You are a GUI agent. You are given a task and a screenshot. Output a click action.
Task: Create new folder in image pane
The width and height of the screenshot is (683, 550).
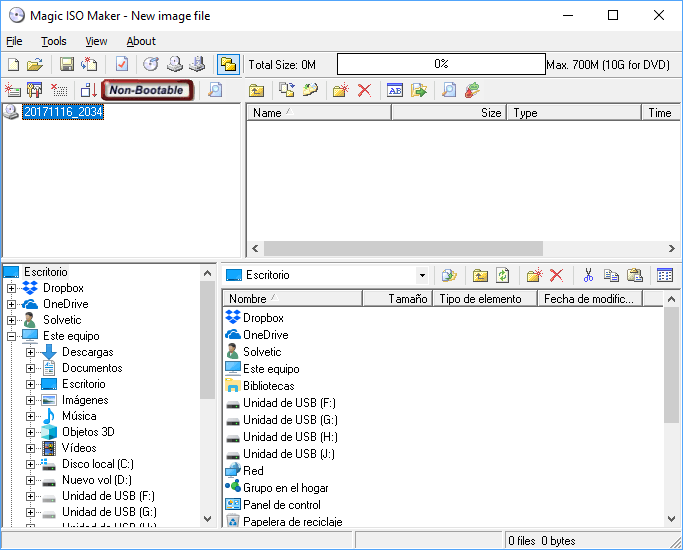(x=341, y=90)
